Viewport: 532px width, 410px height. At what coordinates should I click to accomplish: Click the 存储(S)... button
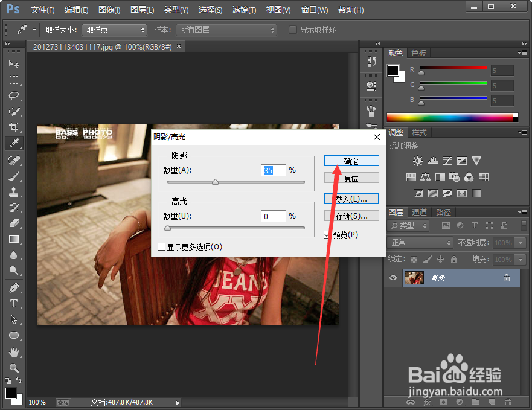point(351,216)
